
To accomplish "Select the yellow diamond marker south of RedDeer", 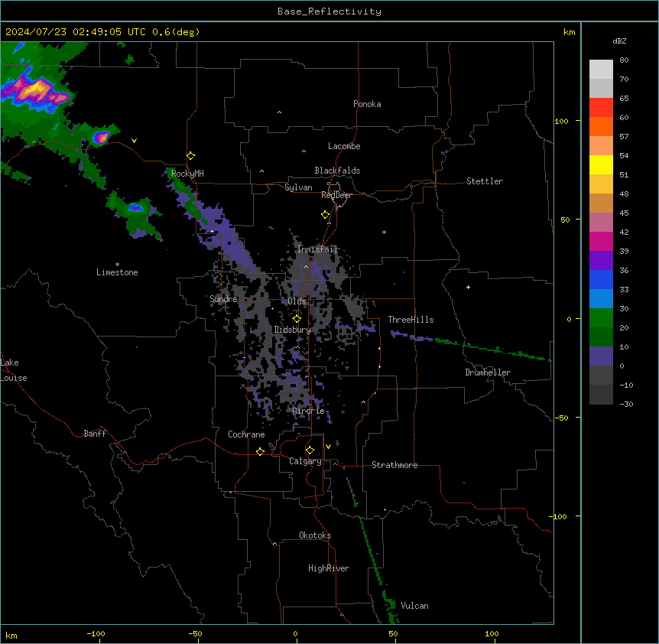I will [x=325, y=215].
